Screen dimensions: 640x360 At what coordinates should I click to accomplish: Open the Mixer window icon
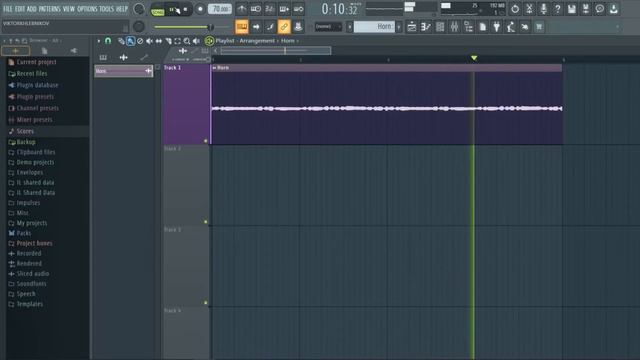click(x=454, y=27)
